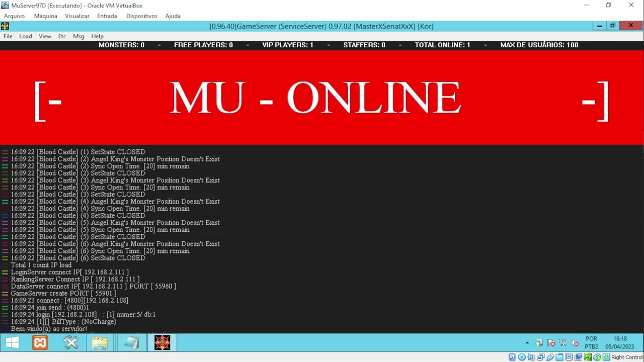Click RankingServer Connect IP log line
Image resolution: width=644 pixels, height=362 pixels.
(75, 279)
